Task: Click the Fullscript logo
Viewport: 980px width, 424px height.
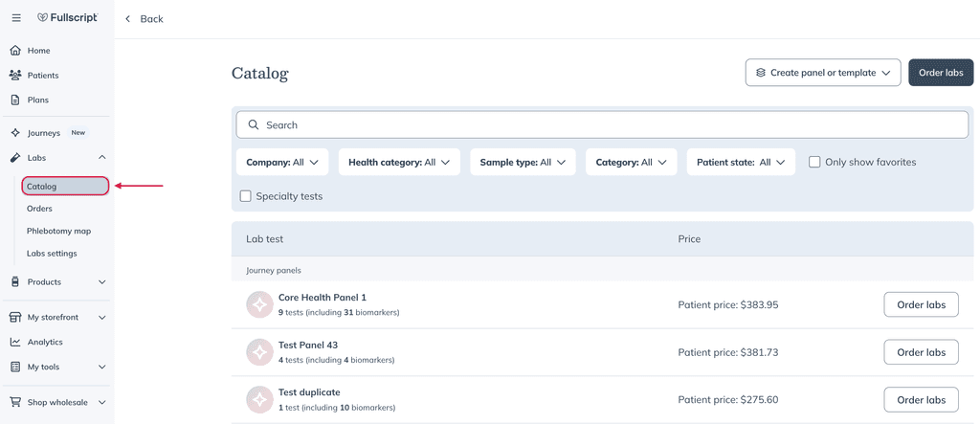Action: (67, 18)
